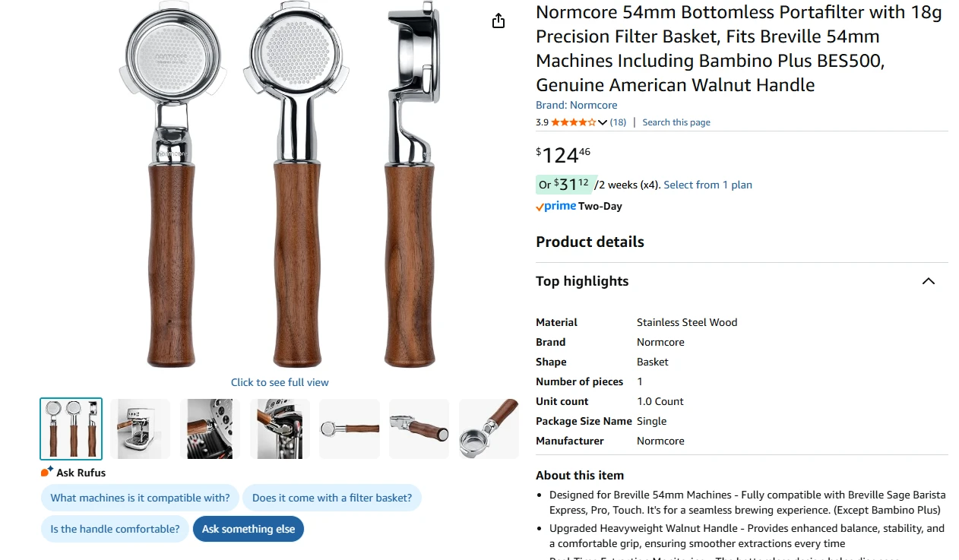Screen dimensions: 959x560
Task: Select the horizontal portafilter thumbnail
Action: [350, 429]
